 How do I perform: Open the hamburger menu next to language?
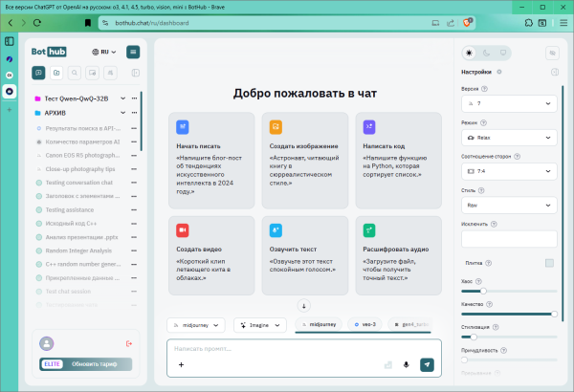click(x=133, y=52)
